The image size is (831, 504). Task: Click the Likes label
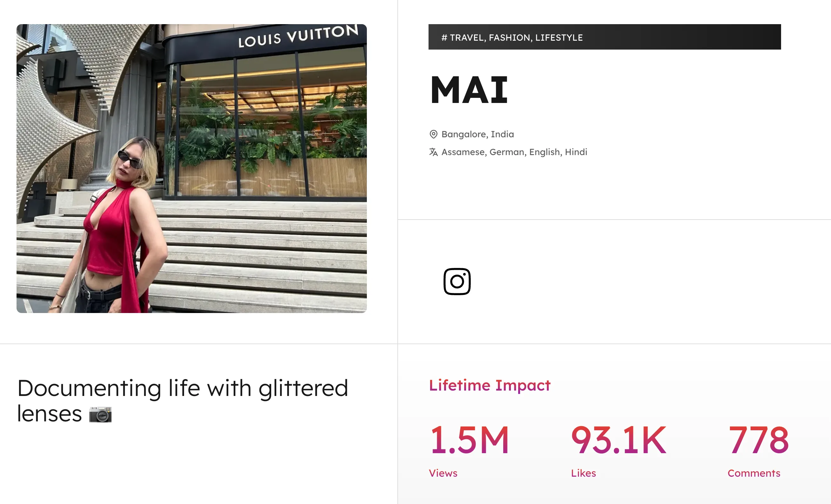(583, 473)
